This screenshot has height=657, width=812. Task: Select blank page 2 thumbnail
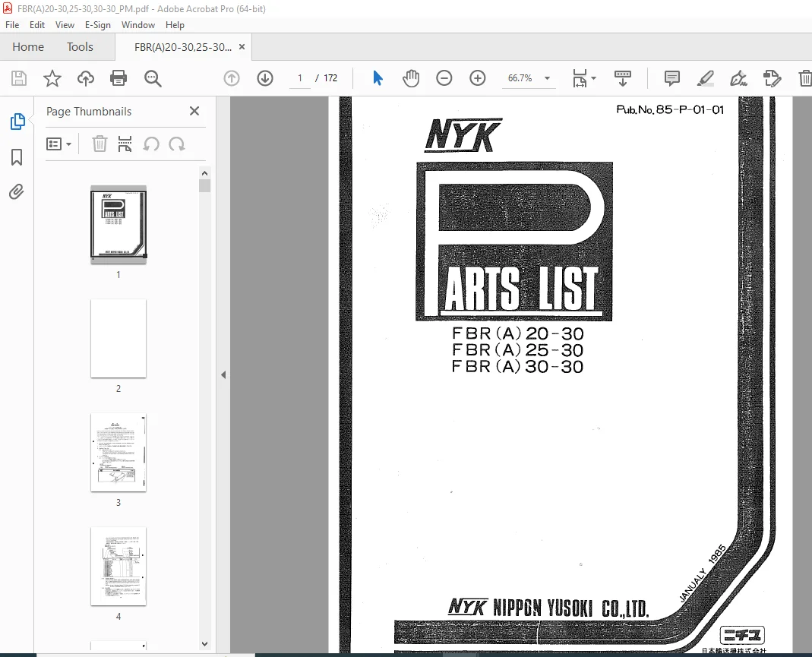(x=118, y=339)
